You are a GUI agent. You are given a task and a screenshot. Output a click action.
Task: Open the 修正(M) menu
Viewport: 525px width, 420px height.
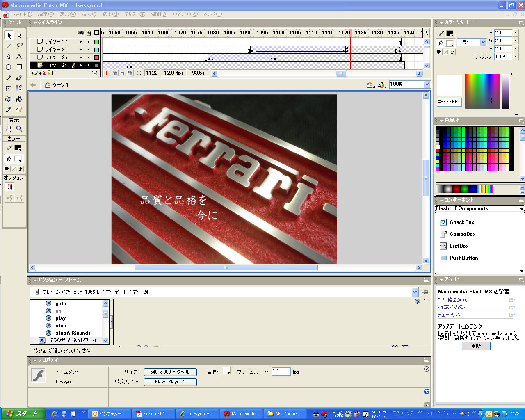pos(110,14)
